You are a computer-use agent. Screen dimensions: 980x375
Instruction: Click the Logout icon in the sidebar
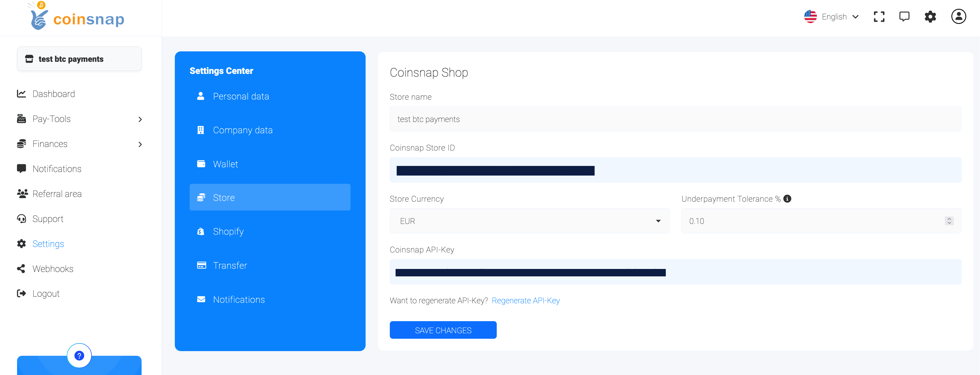pyautogui.click(x=22, y=293)
